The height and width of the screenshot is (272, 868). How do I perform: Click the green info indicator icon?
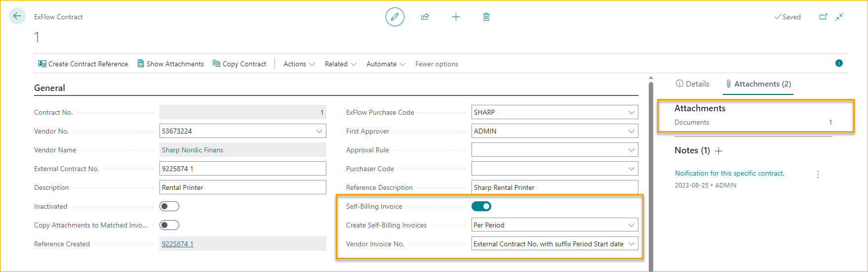click(839, 63)
